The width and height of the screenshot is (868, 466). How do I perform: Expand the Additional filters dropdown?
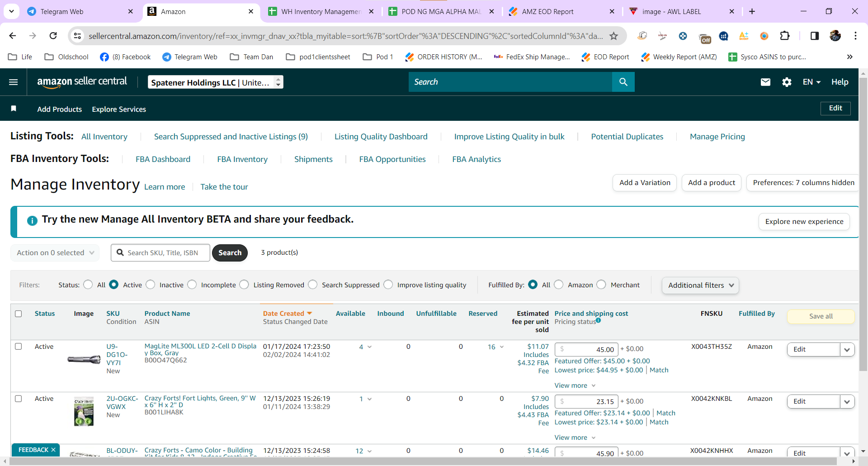click(x=700, y=285)
